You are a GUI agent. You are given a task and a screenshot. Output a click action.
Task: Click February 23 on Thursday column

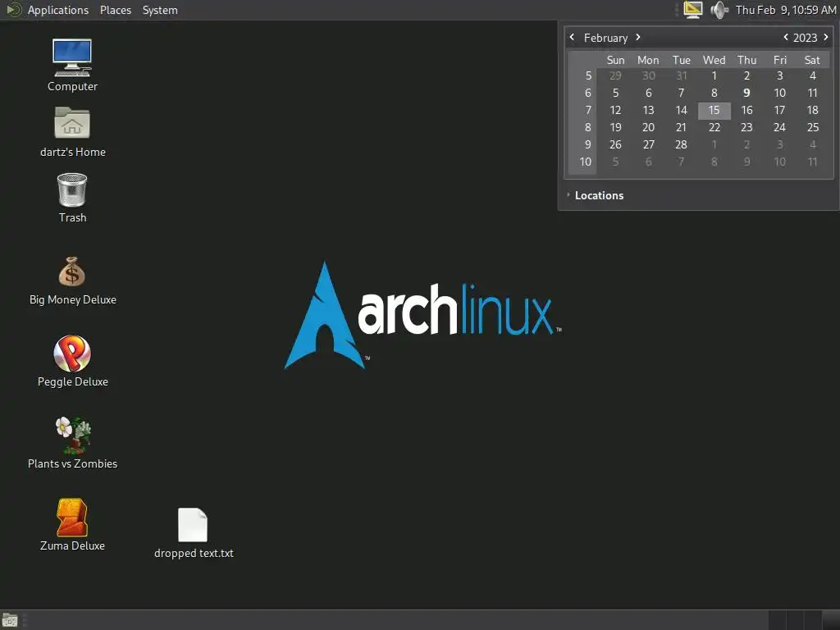pos(746,127)
